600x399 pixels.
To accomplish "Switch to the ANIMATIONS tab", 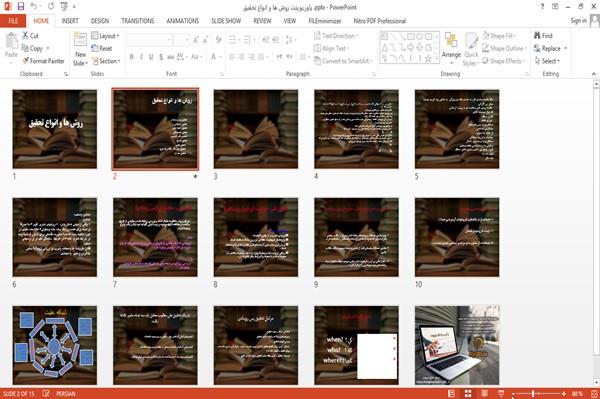I will click(x=183, y=21).
